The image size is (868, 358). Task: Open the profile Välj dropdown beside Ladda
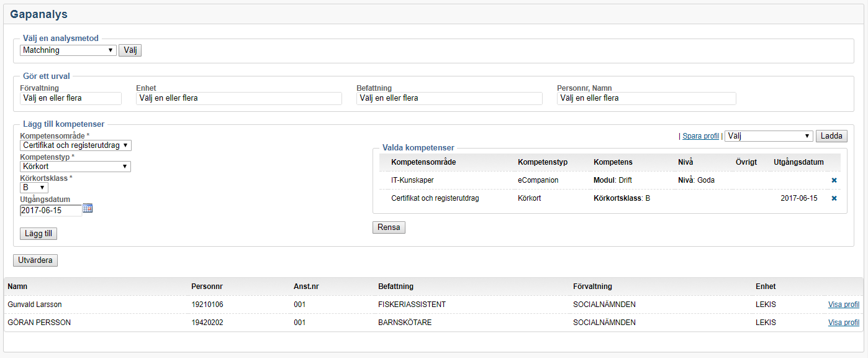(x=769, y=136)
